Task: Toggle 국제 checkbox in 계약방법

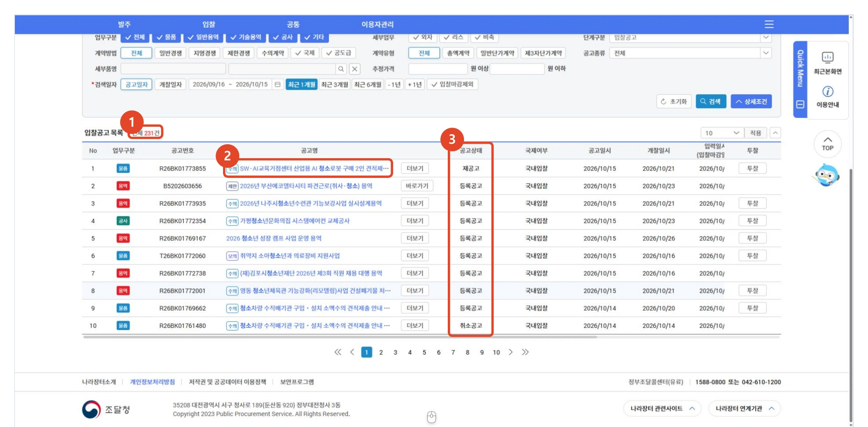Action: click(x=305, y=53)
